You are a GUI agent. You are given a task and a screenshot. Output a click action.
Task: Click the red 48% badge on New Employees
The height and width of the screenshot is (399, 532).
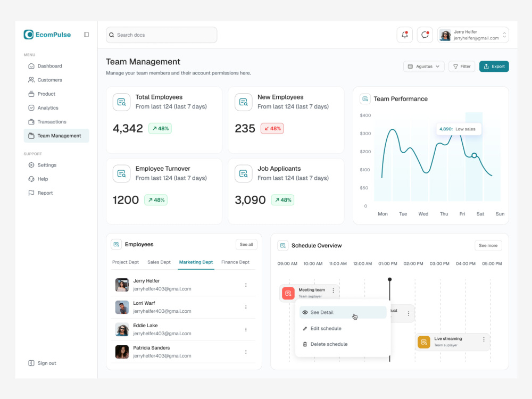pos(272,129)
